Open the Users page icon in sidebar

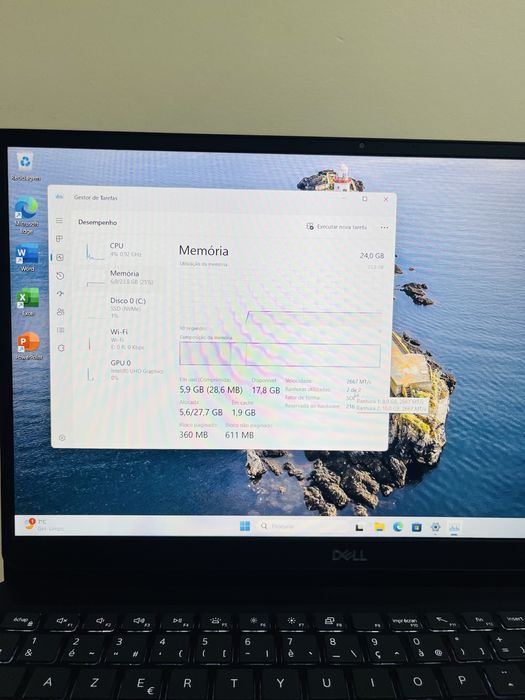61,312
